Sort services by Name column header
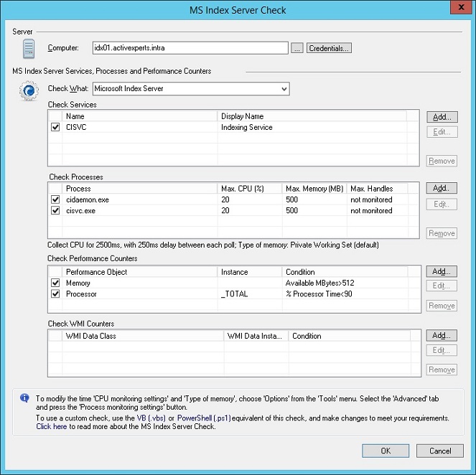The width and height of the screenshot is (476, 475). click(x=140, y=116)
